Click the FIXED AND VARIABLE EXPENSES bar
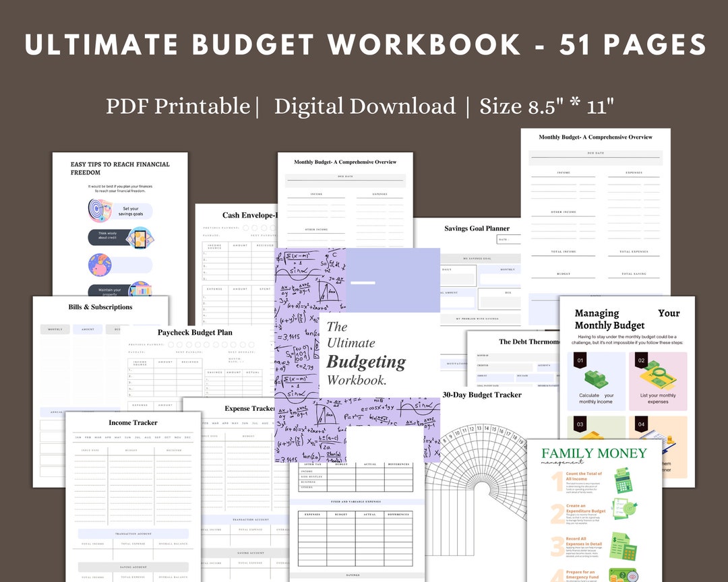Screen dimensions: 728x582 [357, 502]
